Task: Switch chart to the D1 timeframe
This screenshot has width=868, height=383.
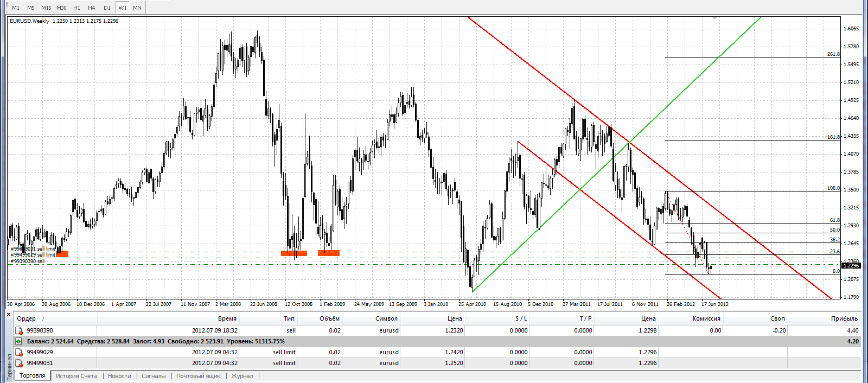Action: coord(107,8)
